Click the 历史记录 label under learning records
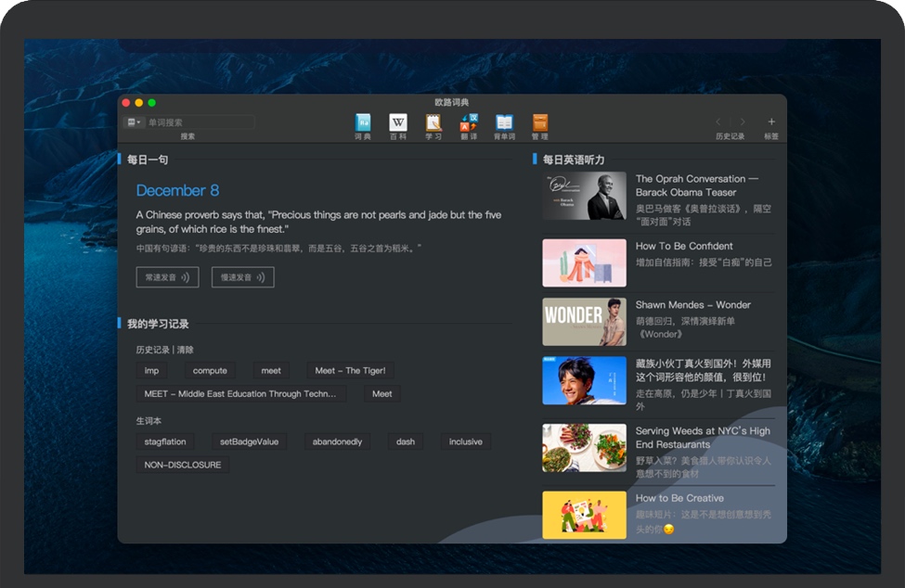Viewport: 905px width, 588px height. [152, 350]
